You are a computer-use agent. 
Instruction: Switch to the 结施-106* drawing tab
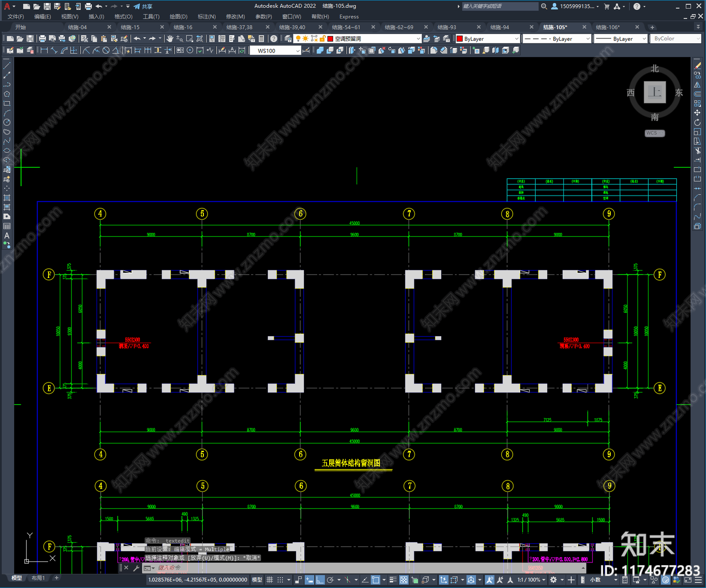(608, 27)
